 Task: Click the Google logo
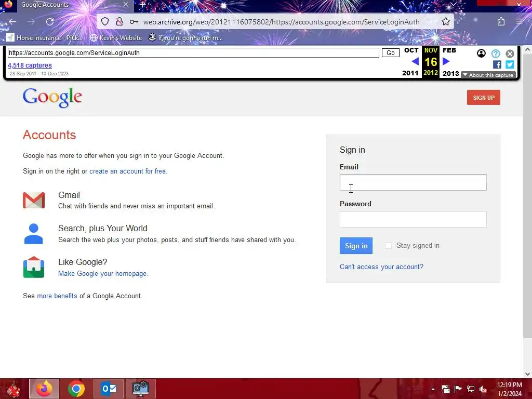pyautogui.click(x=52, y=98)
